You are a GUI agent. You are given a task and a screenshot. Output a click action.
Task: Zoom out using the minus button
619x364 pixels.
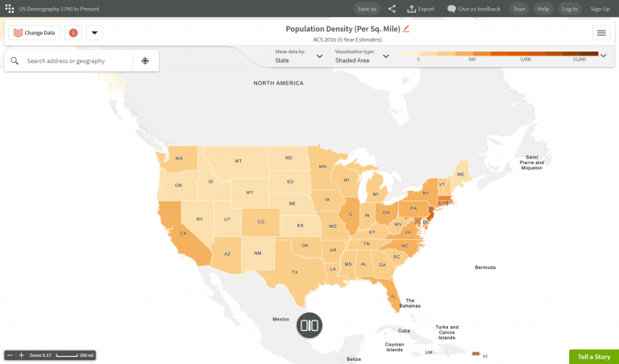tap(10, 355)
